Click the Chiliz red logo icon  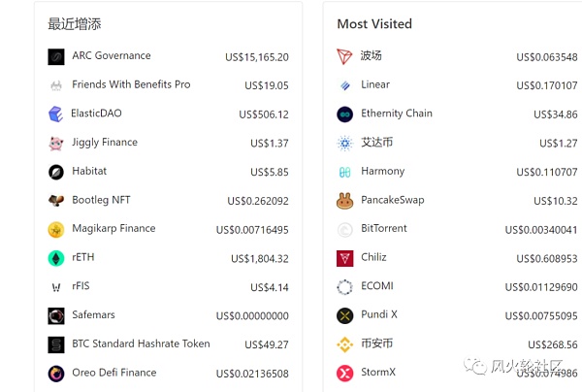(x=344, y=258)
